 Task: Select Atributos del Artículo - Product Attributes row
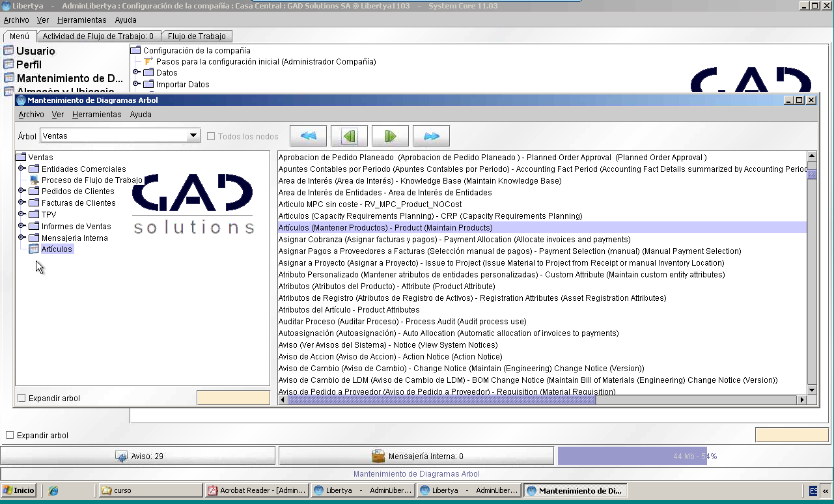[542, 310]
